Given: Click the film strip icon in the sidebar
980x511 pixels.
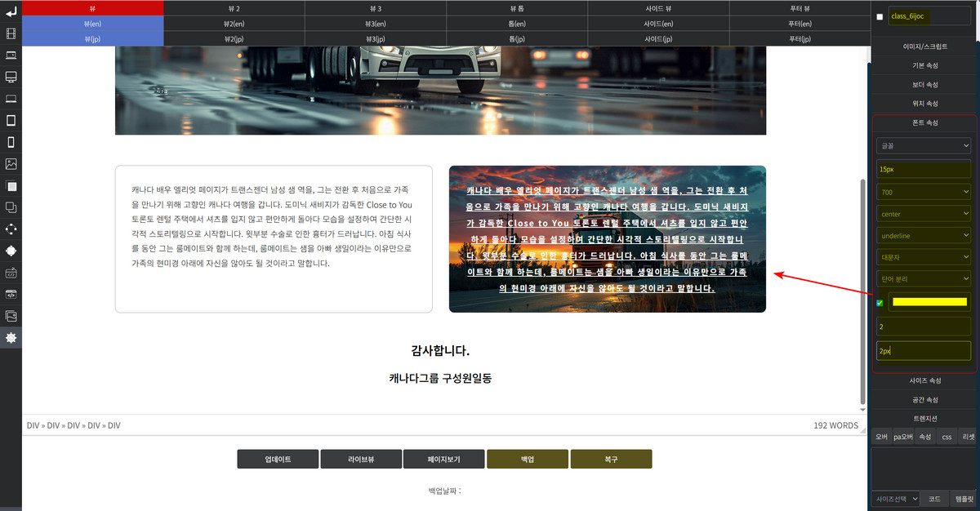Looking at the screenshot, I should (11, 33).
